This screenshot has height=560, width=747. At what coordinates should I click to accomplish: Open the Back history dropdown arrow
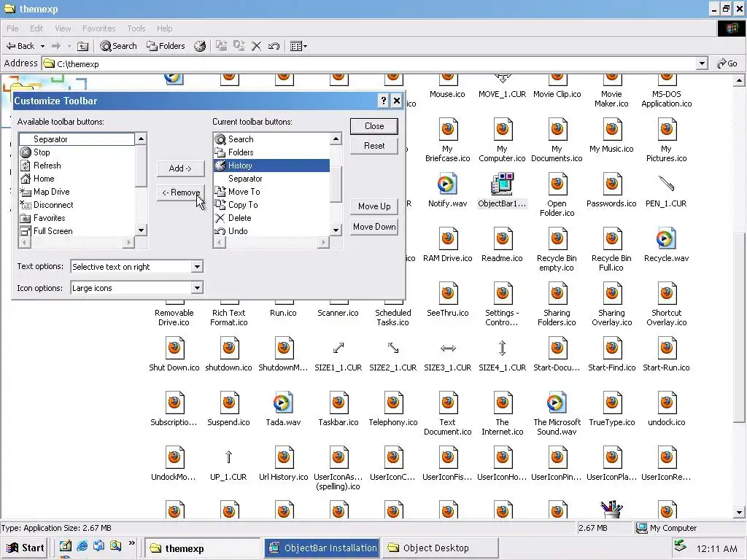tap(42, 46)
